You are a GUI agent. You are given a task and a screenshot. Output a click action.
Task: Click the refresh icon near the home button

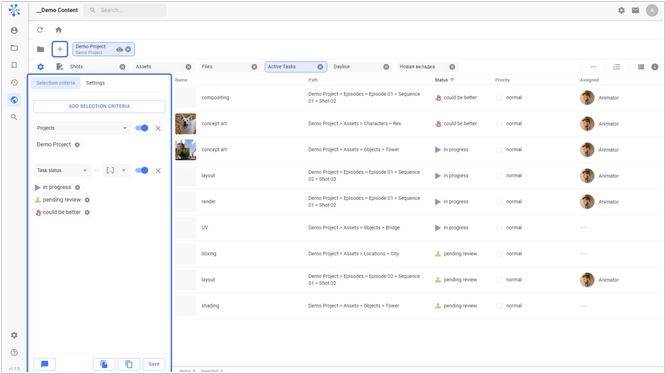(x=40, y=30)
